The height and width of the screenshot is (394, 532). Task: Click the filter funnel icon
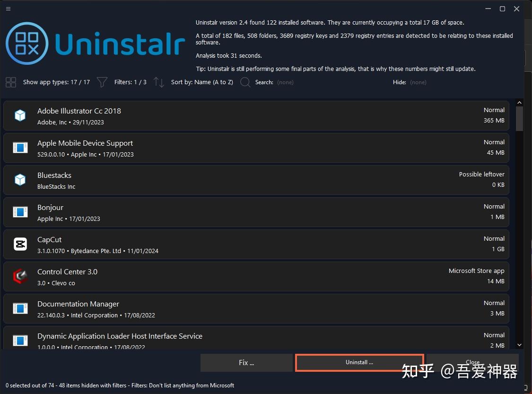pyautogui.click(x=102, y=82)
